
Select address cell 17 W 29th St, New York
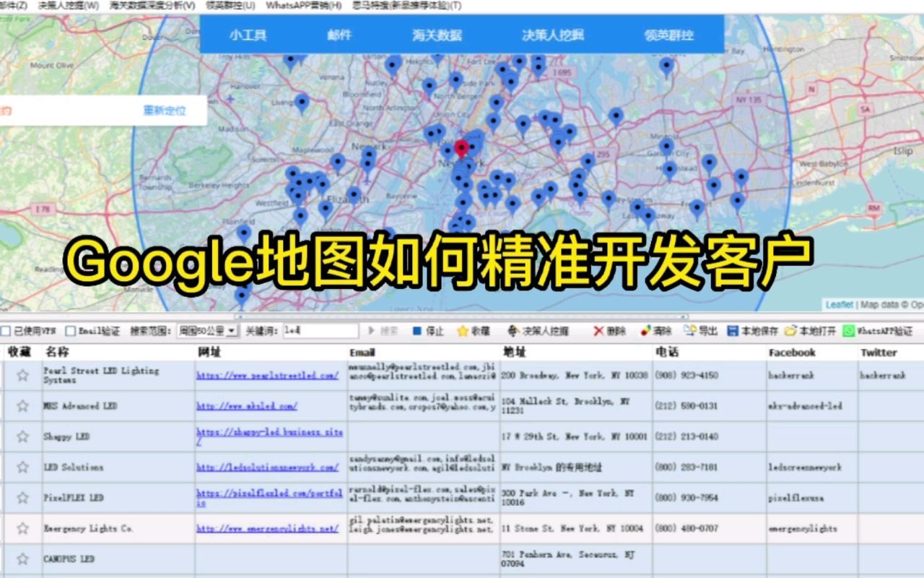tap(575, 436)
